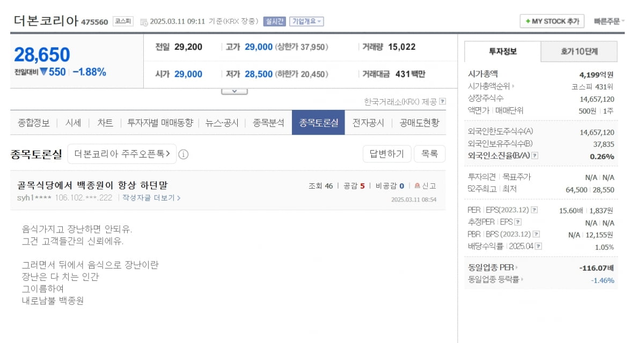This screenshot has width=644, height=343.
Task: Click the 동일업종 PER -116.07배 value
Action: tap(596, 267)
